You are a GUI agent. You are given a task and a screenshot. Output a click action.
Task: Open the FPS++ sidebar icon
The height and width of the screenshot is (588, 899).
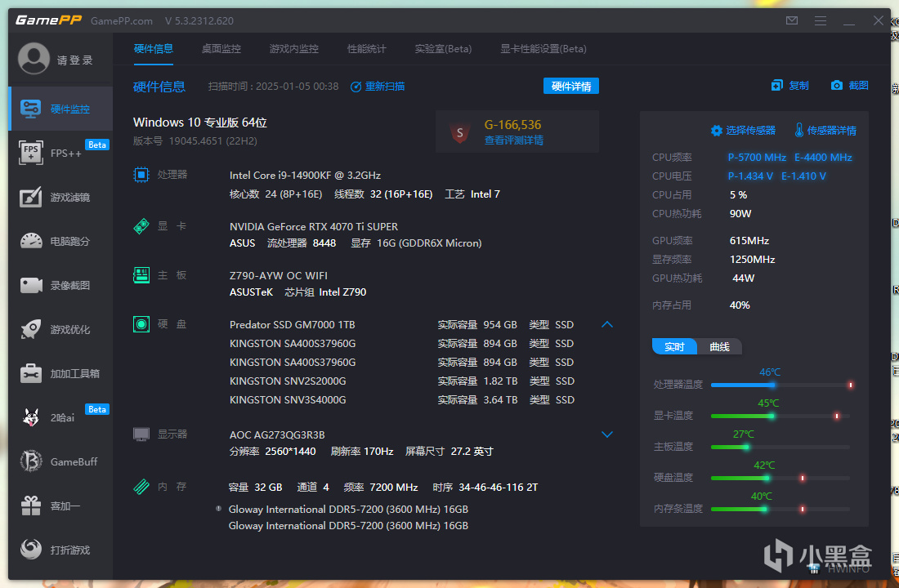(x=30, y=153)
